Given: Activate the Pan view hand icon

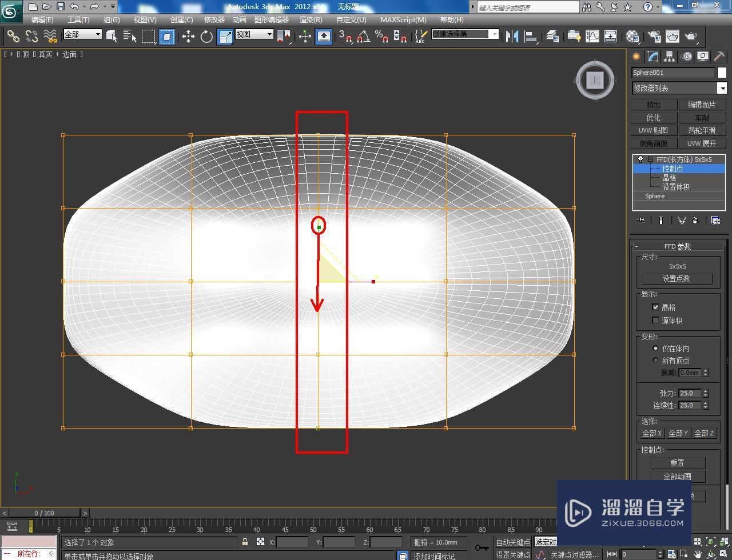Looking at the screenshot, I should (x=698, y=555).
